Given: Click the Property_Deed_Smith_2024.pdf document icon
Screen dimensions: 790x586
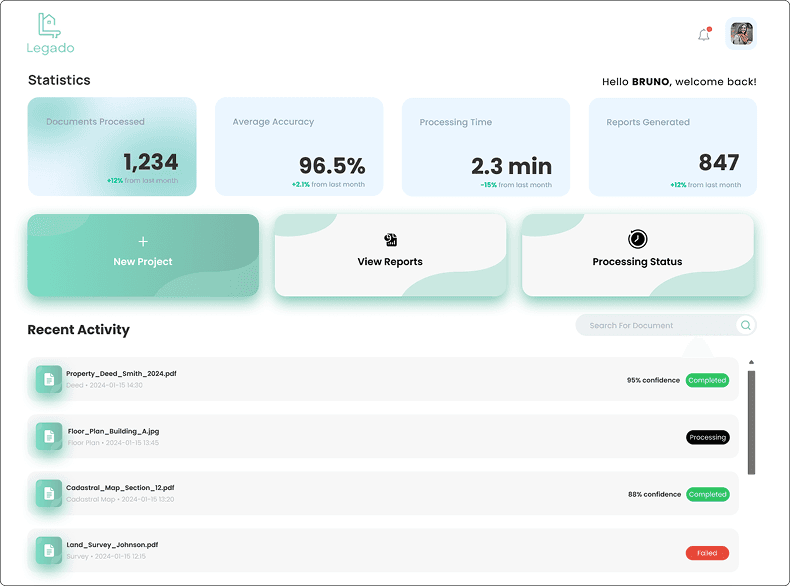Looking at the screenshot, I should (x=48, y=379).
